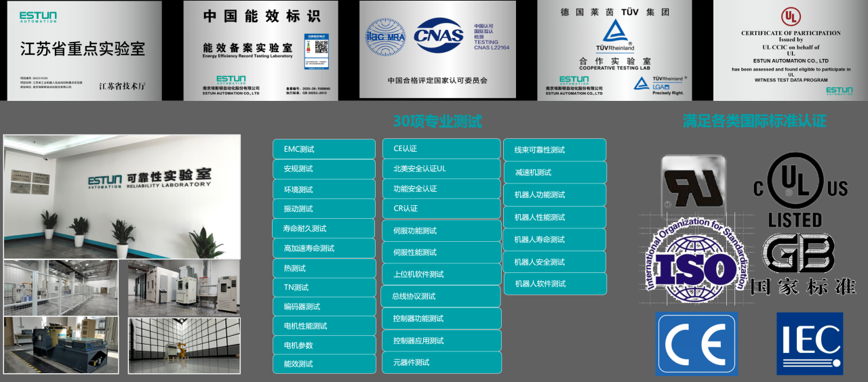Click the EMC测试 button
This screenshot has height=382, width=868.
[323, 149]
